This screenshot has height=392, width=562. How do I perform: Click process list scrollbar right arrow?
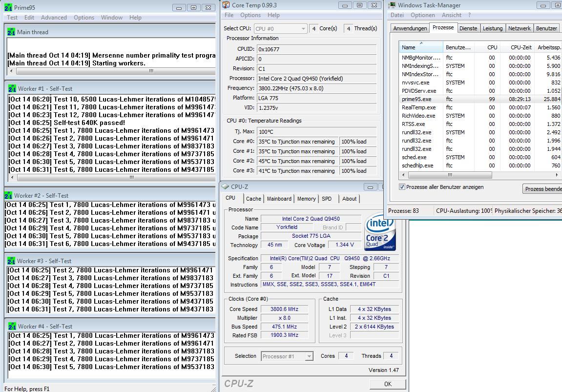(557, 175)
